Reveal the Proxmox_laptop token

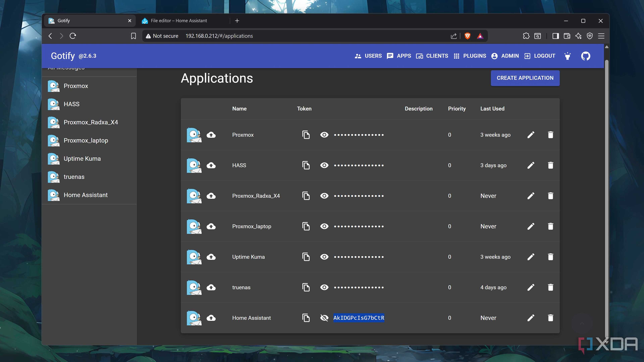click(324, 226)
